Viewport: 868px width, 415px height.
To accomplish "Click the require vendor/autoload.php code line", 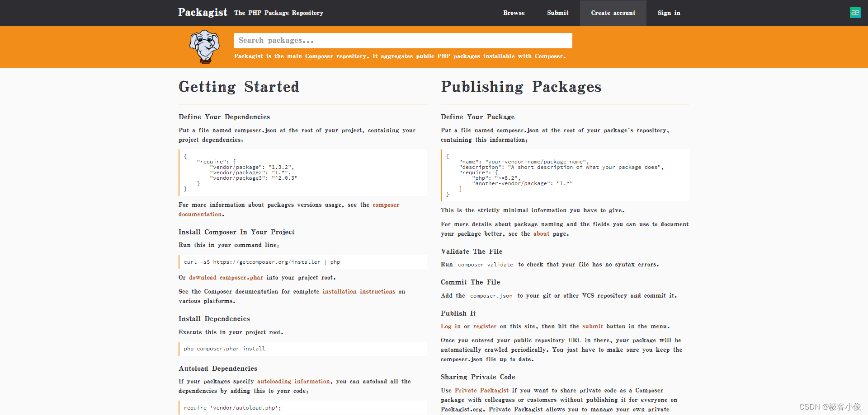I will pos(303,408).
